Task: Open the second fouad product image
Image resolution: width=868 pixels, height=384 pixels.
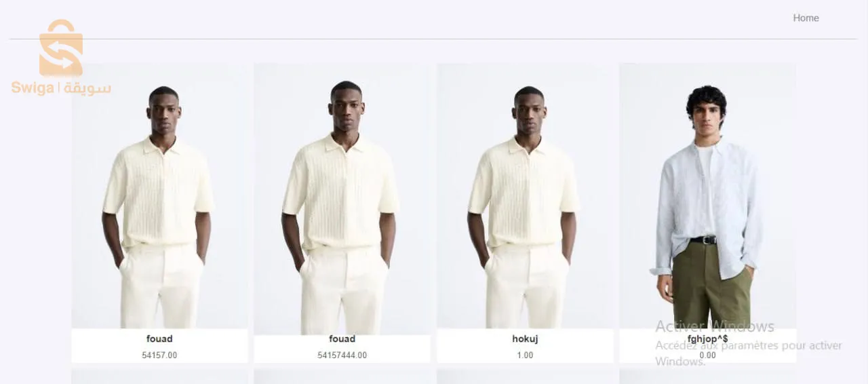Action: [342, 199]
